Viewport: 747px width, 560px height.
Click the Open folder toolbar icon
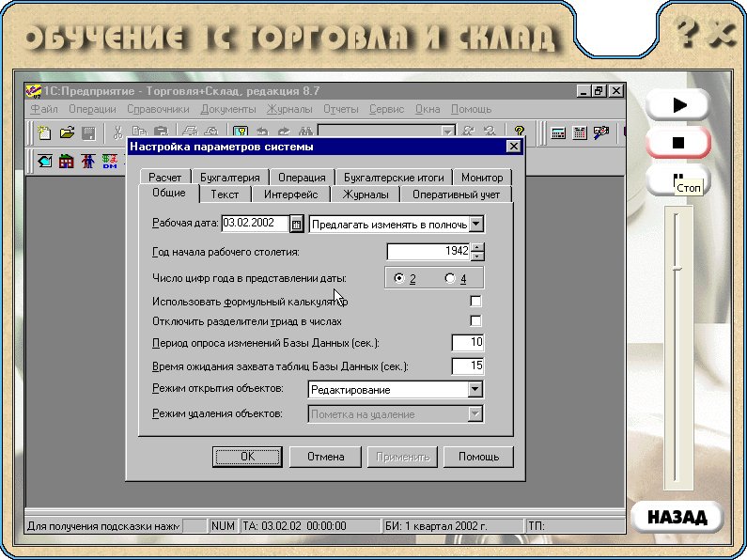(x=67, y=132)
